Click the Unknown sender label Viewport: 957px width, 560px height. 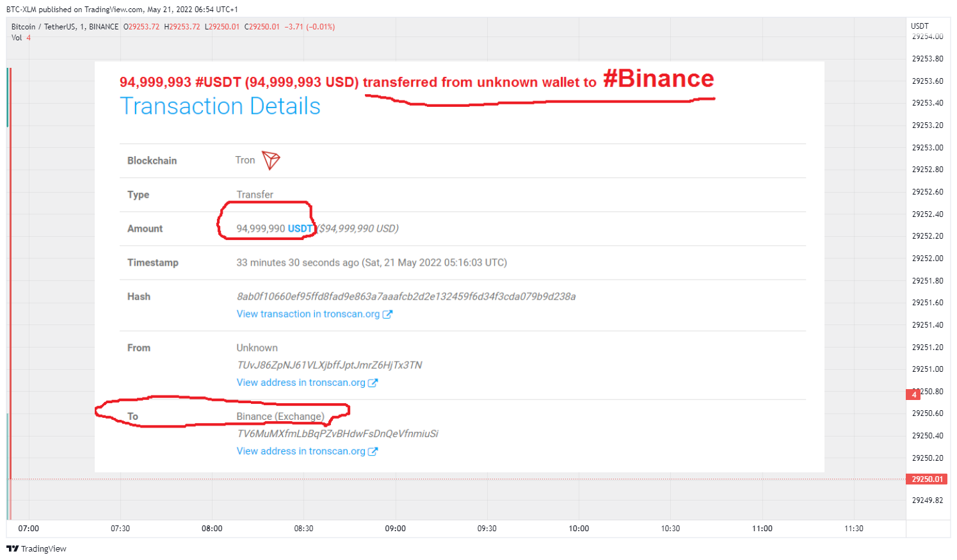tap(257, 348)
